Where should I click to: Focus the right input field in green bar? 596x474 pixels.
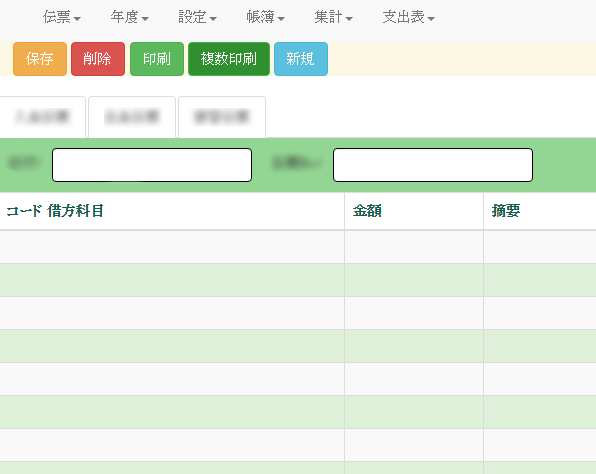[x=433, y=165]
